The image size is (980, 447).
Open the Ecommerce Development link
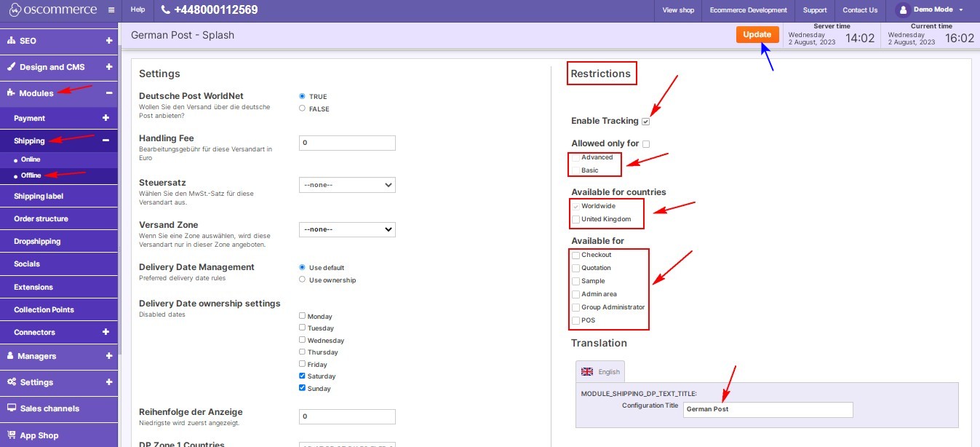click(x=749, y=10)
